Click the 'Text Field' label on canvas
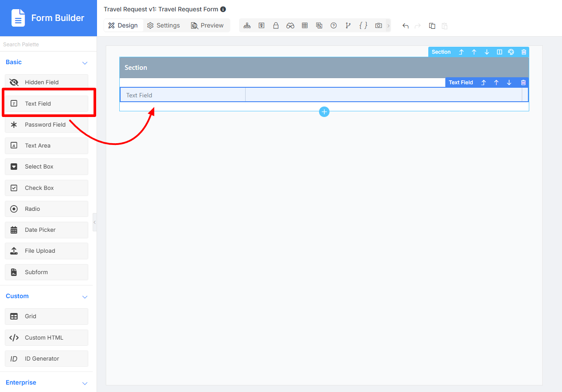Image resolution: width=562 pixels, height=392 pixels. tap(139, 95)
